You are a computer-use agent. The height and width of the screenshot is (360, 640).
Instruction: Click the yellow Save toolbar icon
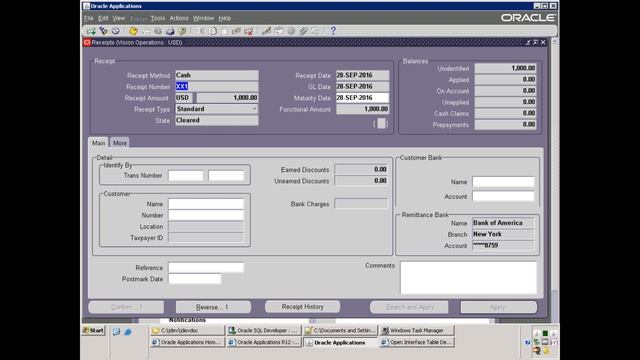[x=133, y=31]
